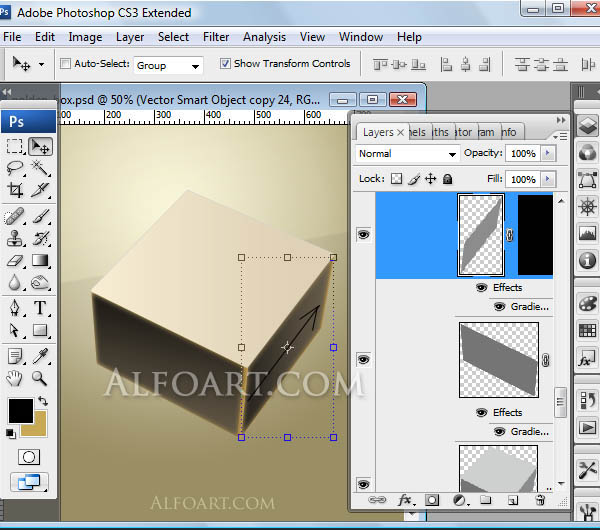Viewport: 600px width, 530px height.
Task: Delete layer with trash icon
Action: coord(540,500)
